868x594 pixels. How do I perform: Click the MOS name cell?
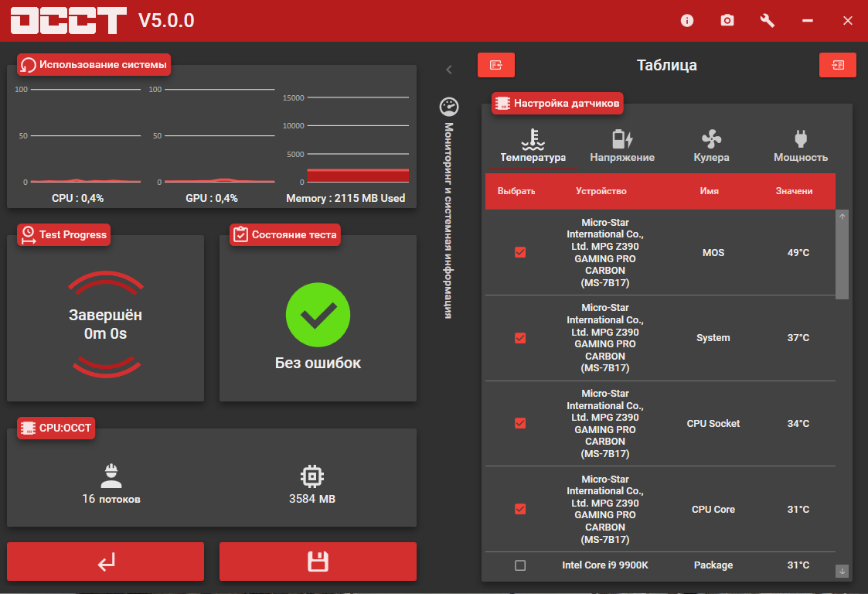(713, 253)
